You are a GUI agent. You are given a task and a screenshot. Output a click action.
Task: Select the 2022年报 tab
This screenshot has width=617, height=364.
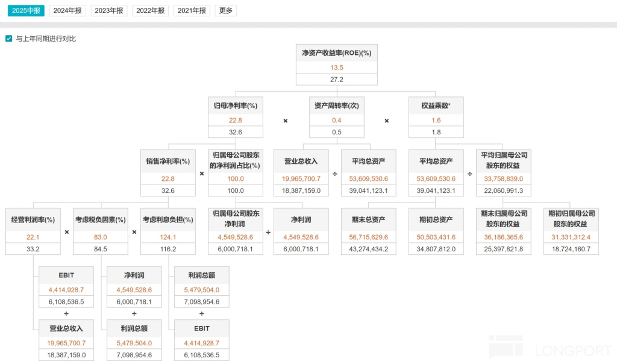(x=150, y=11)
